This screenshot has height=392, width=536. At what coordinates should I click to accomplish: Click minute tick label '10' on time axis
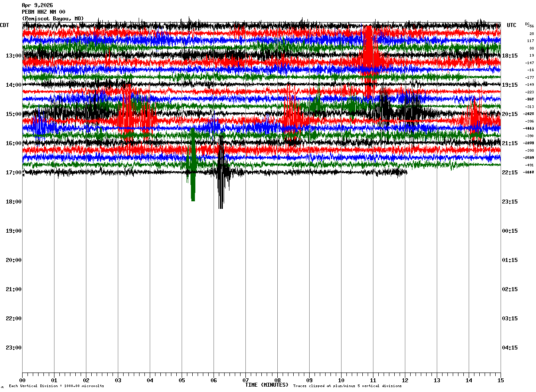341,380
